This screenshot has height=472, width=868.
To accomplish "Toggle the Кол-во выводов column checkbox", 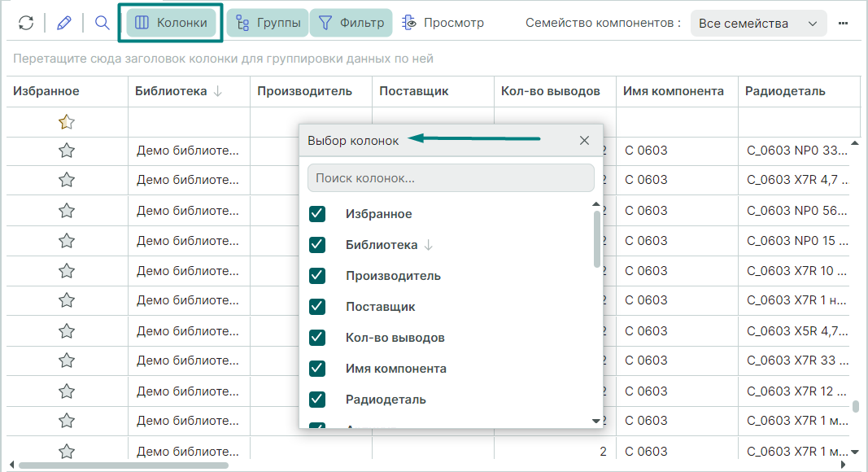I will [317, 338].
